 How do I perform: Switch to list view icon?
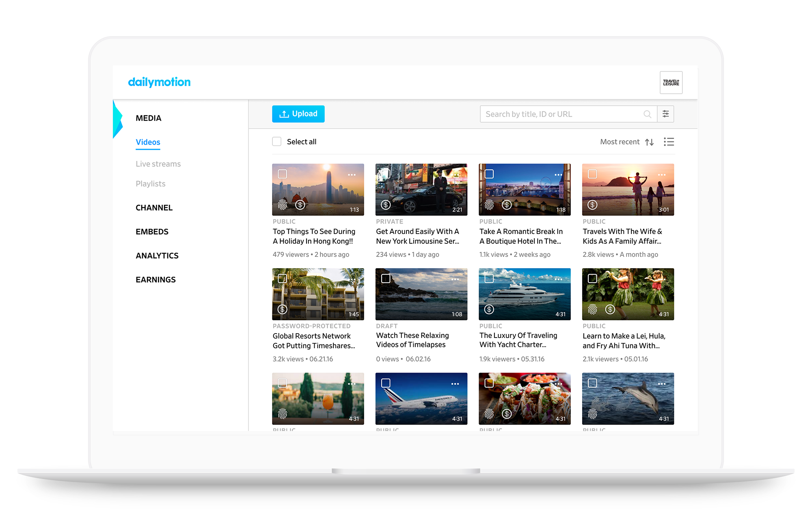click(x=669, y=142)
